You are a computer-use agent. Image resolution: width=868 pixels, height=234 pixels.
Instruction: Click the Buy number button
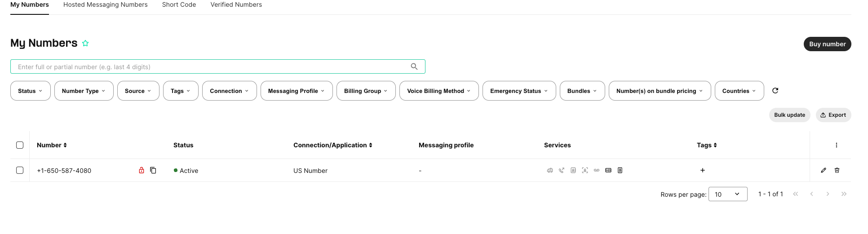(827, 44)
